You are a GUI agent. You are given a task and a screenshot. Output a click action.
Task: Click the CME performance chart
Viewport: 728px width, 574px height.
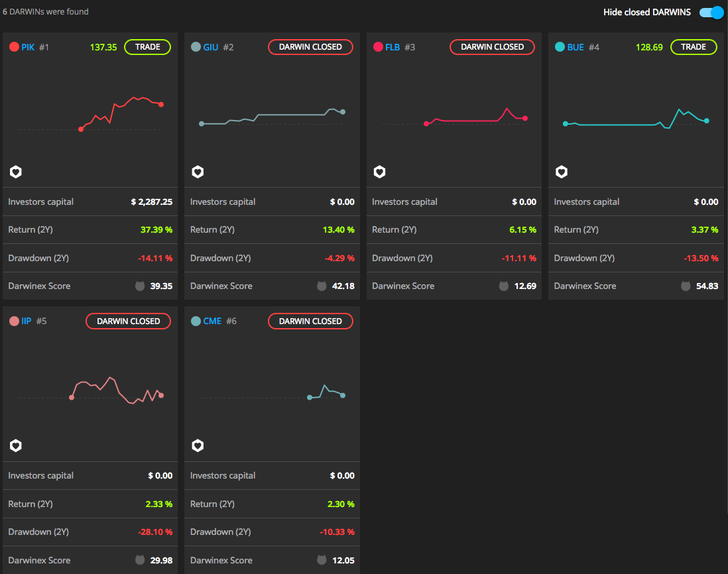point(272,392)
